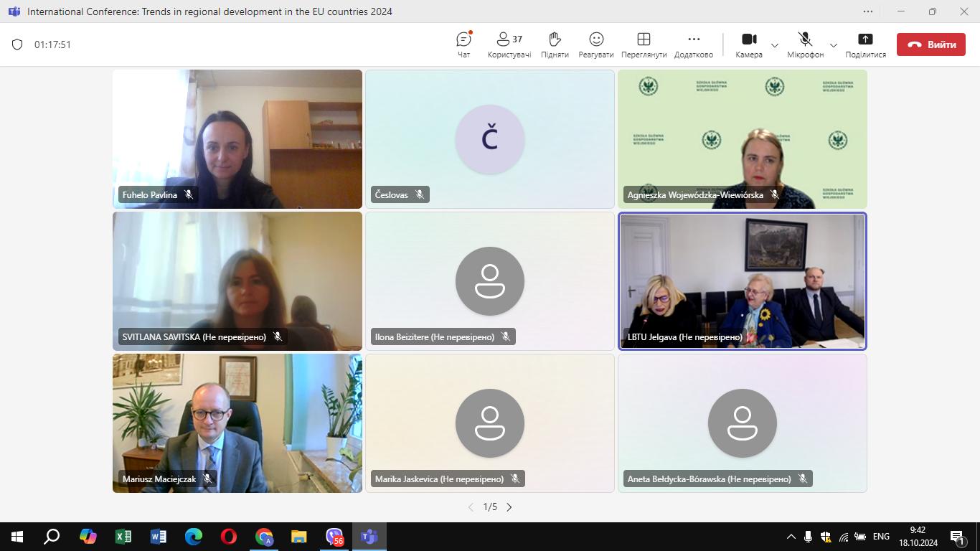The image size is (980, 551).
Task: Raise hand with the Підняти button
Action: coord(554,44)
